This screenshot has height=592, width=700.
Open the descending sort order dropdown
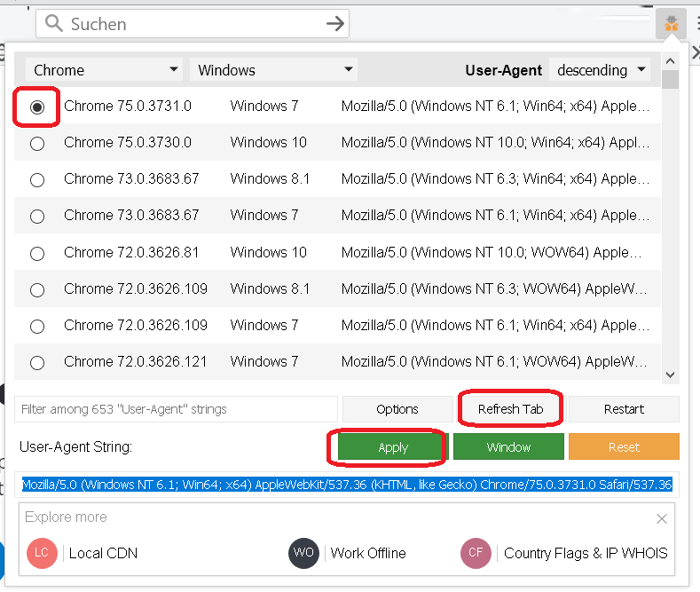[x=600, y=69]
